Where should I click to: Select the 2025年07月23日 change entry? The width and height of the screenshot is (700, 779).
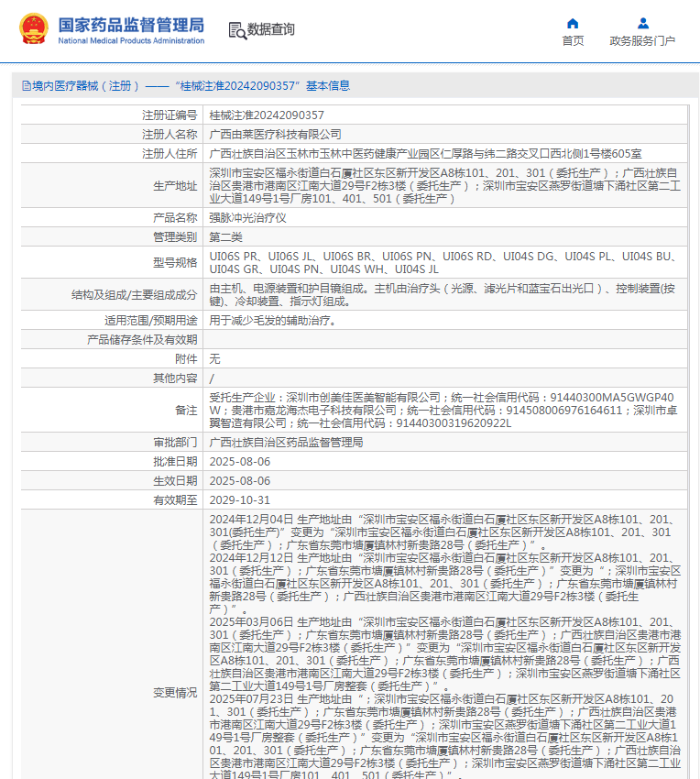444,737
